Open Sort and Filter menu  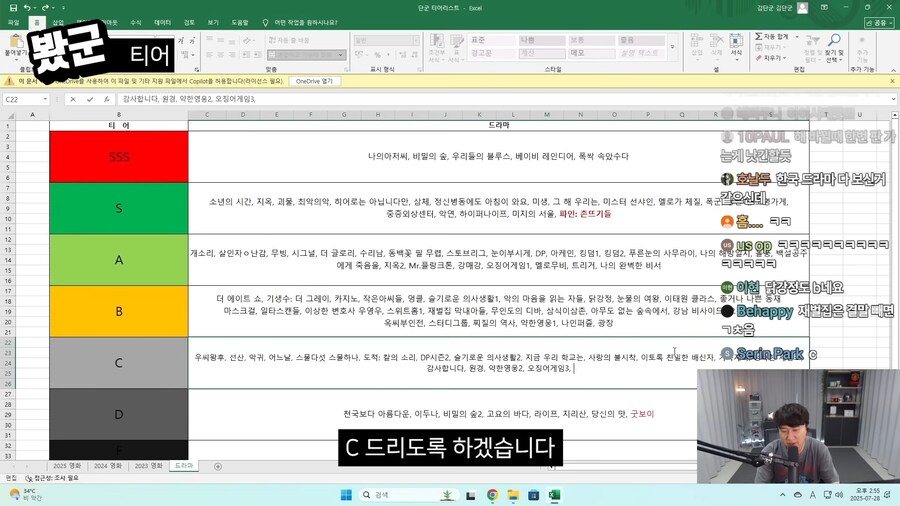pyautogui.click(x=812, y=48)
